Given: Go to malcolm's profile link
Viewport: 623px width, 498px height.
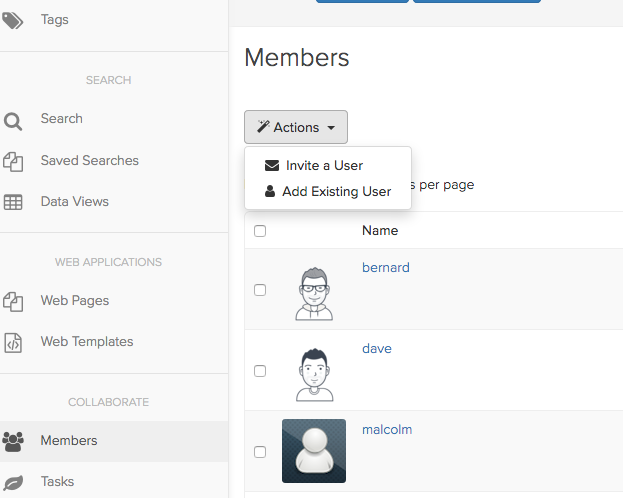Looking at the screenshot, I should [386, 430].
